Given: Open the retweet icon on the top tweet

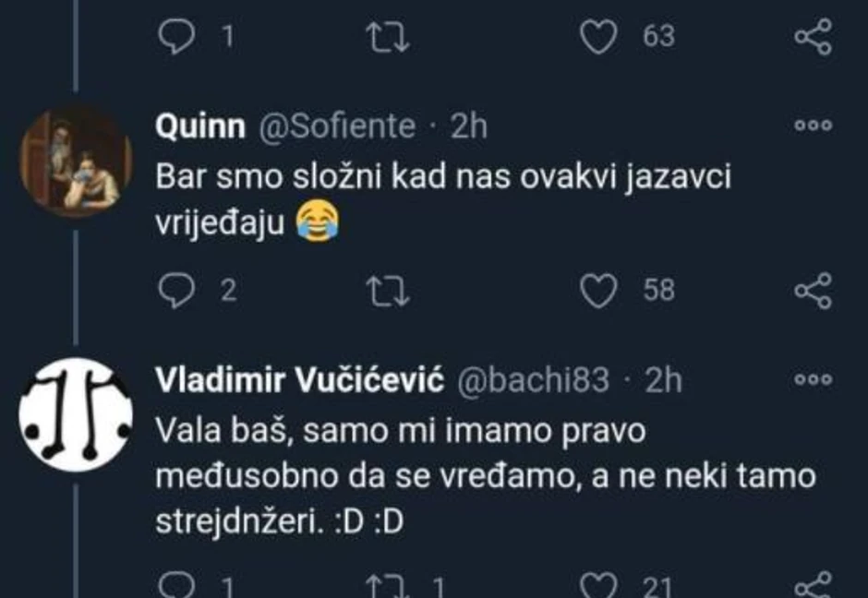Looking at the screenshot, I should click(x=389, y=35).
